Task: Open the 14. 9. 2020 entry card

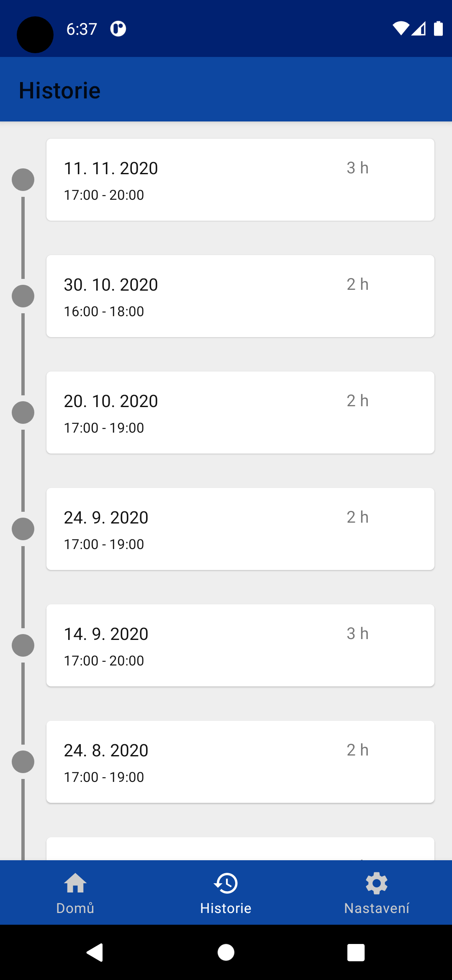Action: (240, 645)
